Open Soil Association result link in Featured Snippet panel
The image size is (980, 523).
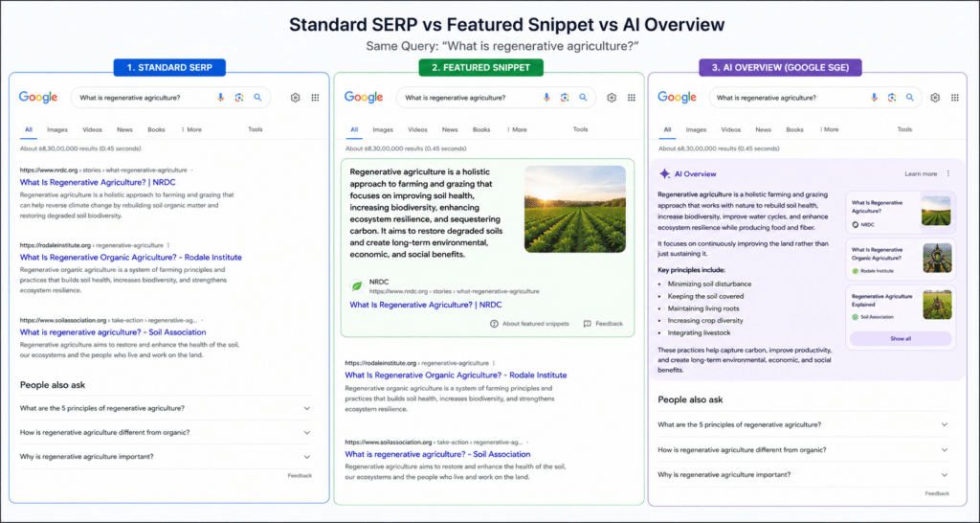(x=437, y=454)
